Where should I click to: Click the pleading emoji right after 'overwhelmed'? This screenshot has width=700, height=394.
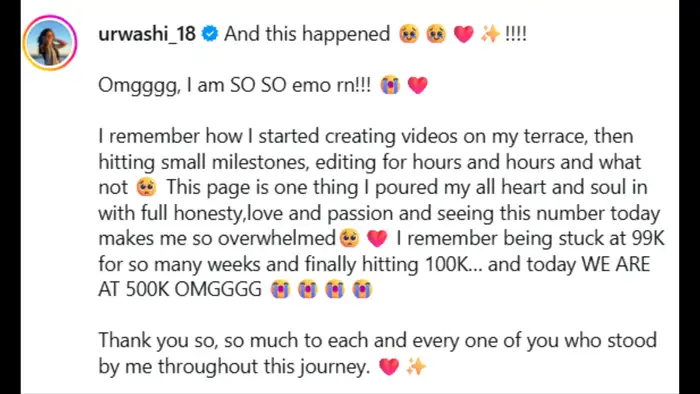tap(349, 238)
